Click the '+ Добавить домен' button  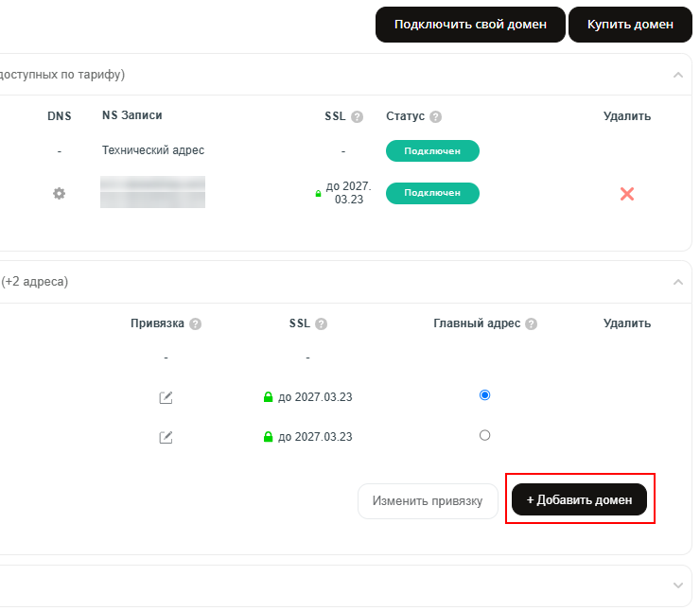579,499
